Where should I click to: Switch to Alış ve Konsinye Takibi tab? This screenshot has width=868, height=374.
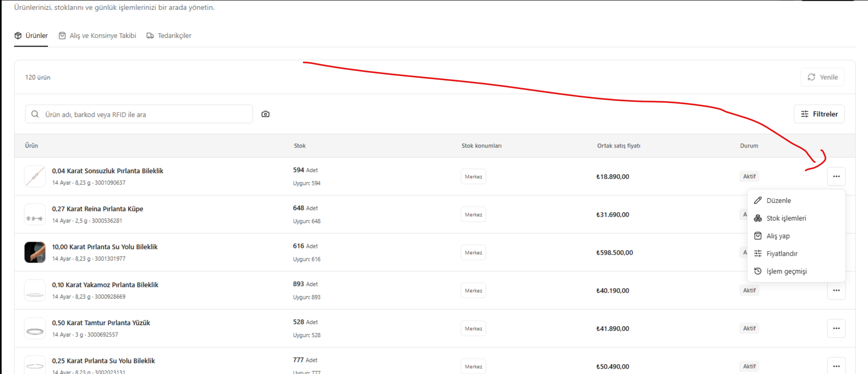coord(97,36)
